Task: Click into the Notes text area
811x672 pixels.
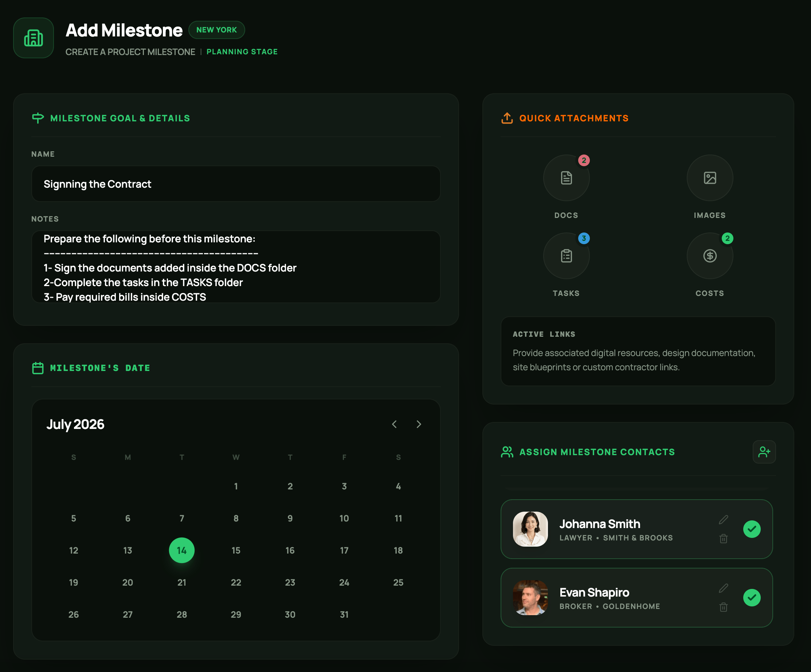Action: (x=236, y=267)
